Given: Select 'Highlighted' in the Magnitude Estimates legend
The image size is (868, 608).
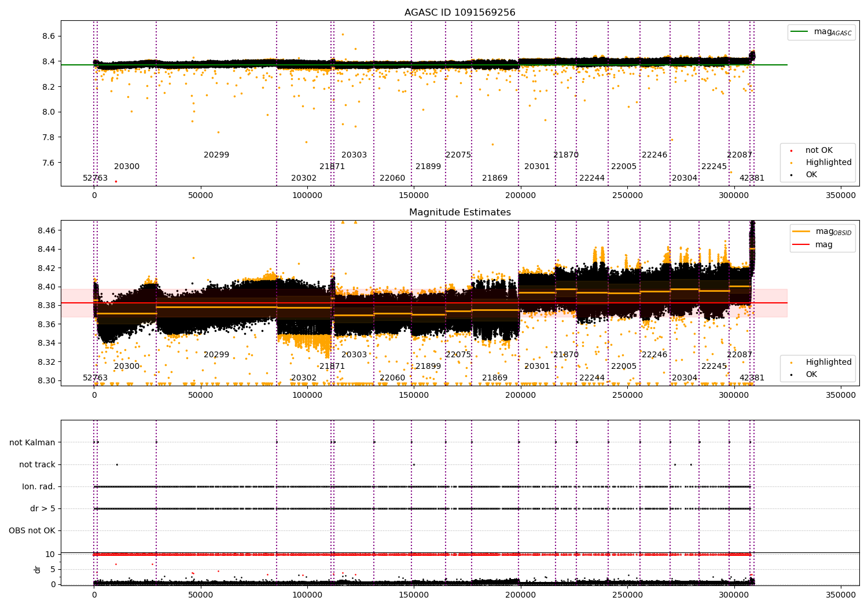Looking at the screenshot, I should click(x=829, y=362).
